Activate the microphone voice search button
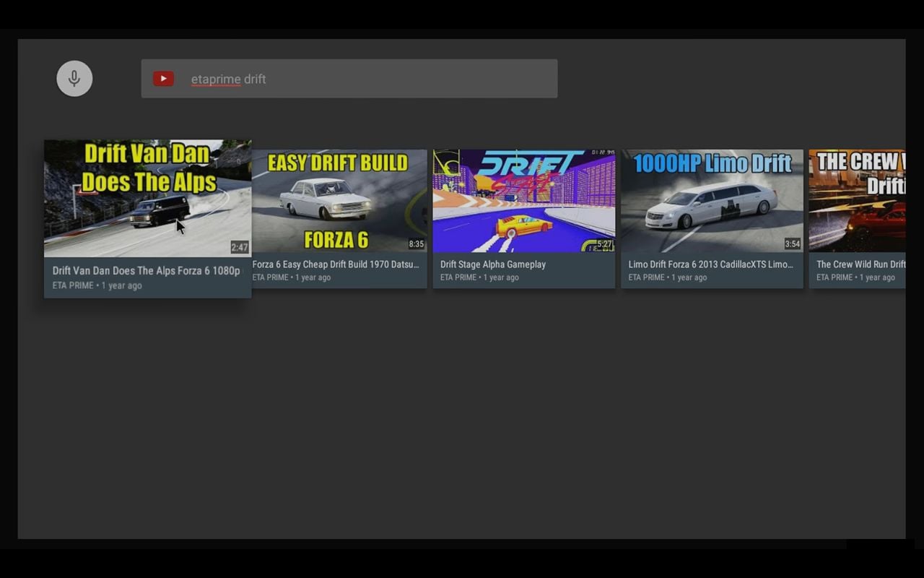924x578 pixels. tap(74, 79)
